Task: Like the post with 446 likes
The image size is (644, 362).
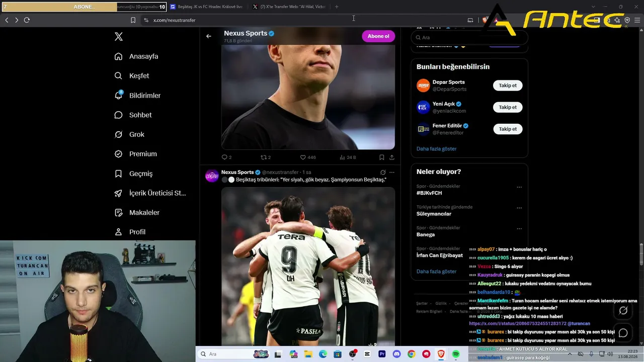Action: tap(308, 157)
